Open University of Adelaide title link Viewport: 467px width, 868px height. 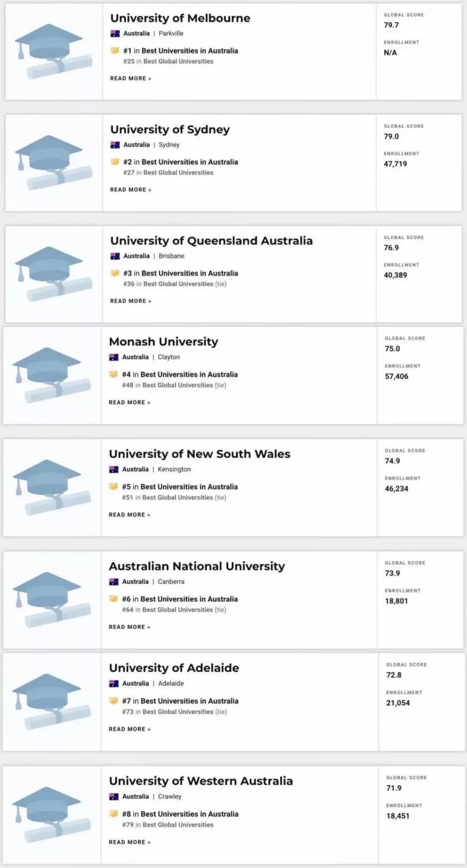(173, 668)
